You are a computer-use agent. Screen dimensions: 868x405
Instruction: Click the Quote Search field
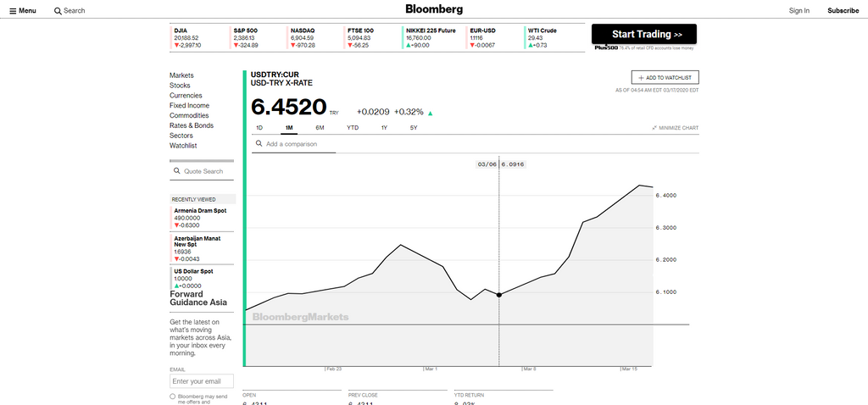(x=202, y=171)
